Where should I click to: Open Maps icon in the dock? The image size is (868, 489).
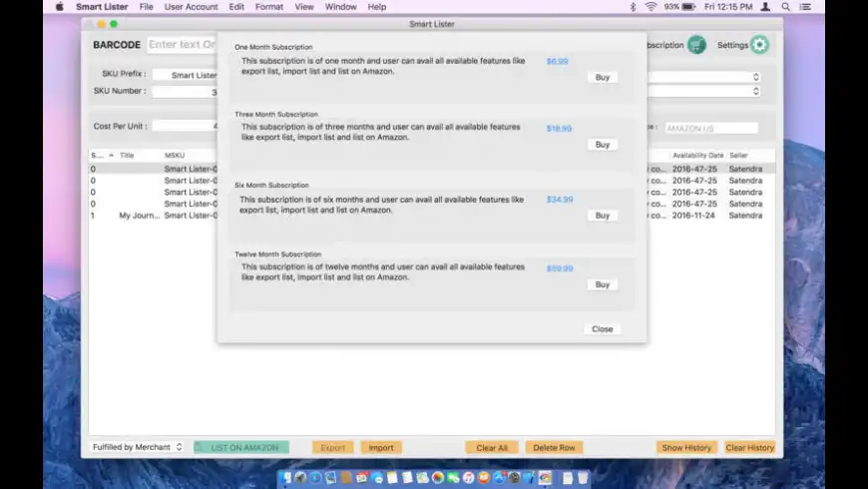point(423,477)
